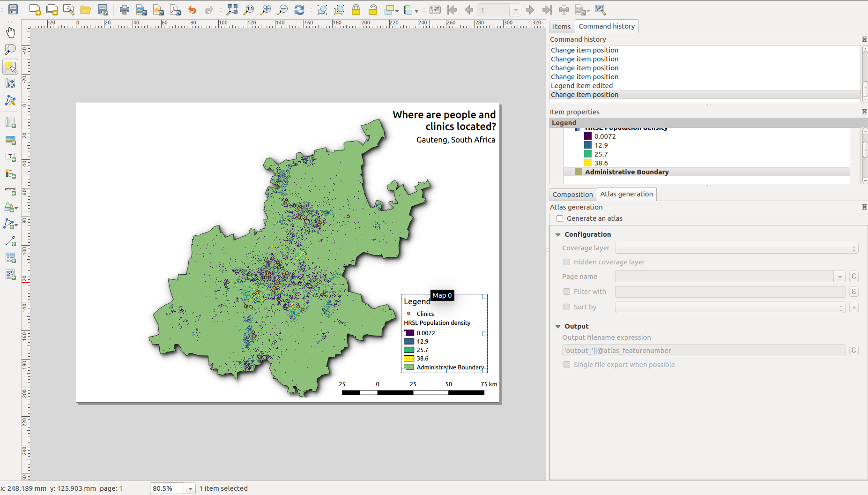The height and width of the screenshot is (495, 868).
Task: Click the 25.7 green swatch in legend tree
Action: coord(588,154)
